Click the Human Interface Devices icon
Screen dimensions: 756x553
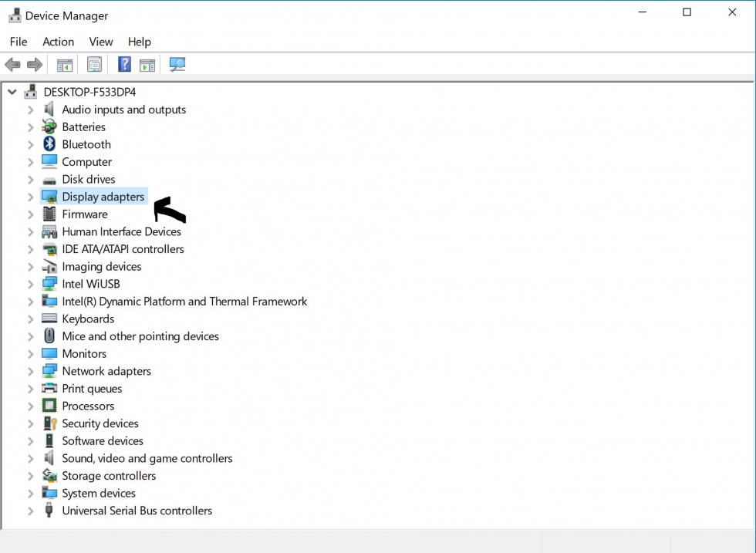(49, 231)
